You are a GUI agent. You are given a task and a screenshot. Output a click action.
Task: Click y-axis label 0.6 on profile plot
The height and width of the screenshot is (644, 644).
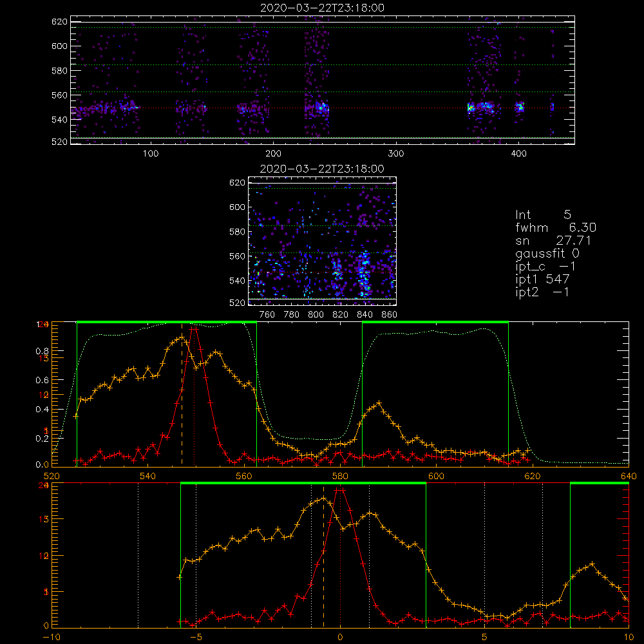(43, 381)
